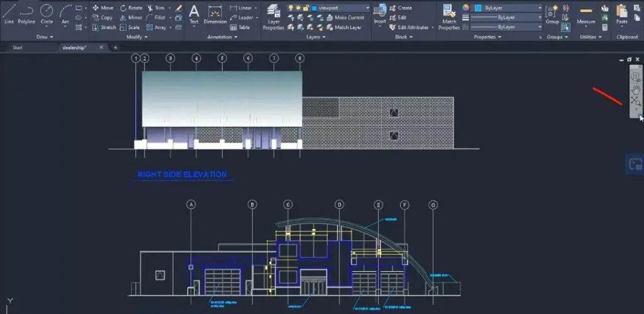Click the Make Current layer button
Viewport: 644px width, 314px height.
pyautogui.click(x=345, y=18)
